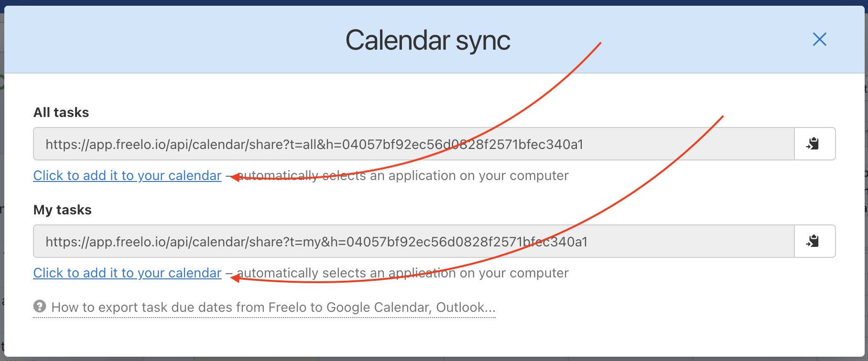Click the blue X to dismiss the dialog
This screenshot has height=361, width=868.
pos(819,40)
